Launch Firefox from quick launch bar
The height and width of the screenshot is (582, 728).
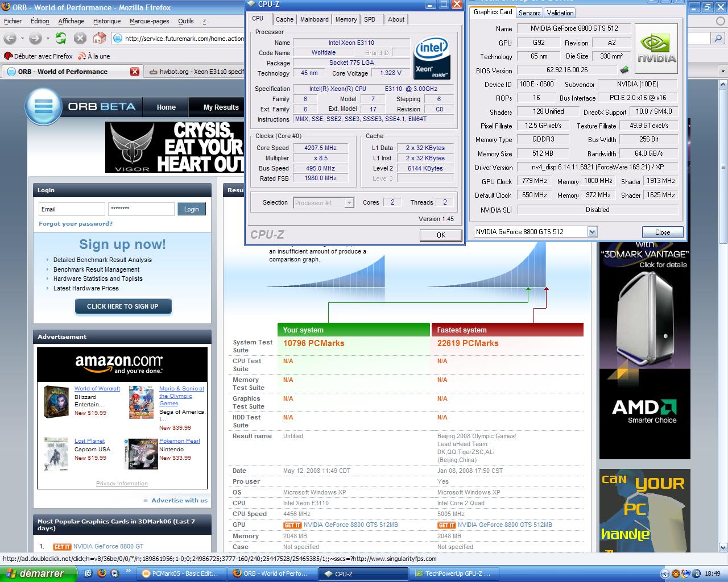[102, 573]
